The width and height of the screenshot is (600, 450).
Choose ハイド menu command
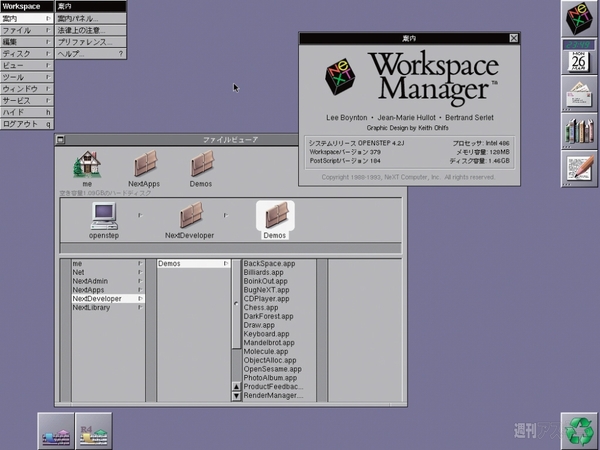pos(27,112)
